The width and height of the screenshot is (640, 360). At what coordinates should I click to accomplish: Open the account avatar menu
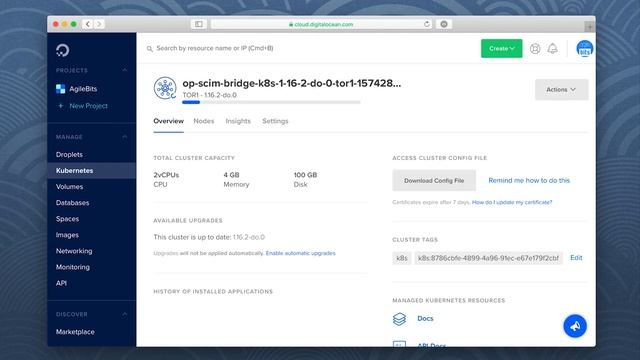[584, 49]
